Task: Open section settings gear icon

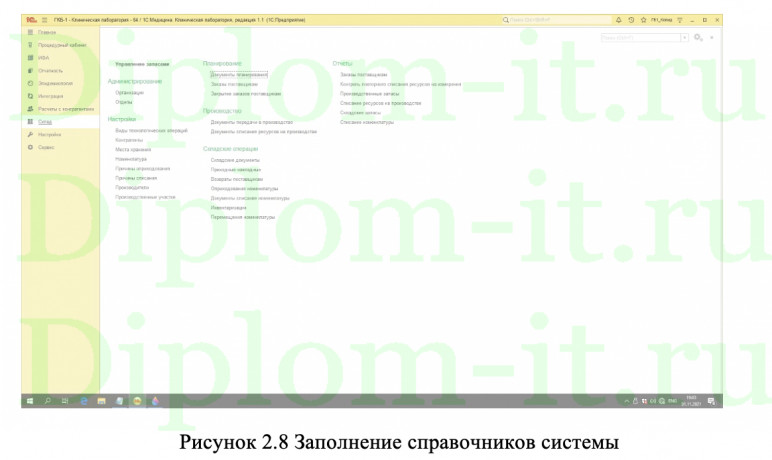Action: tap(698, 37)
